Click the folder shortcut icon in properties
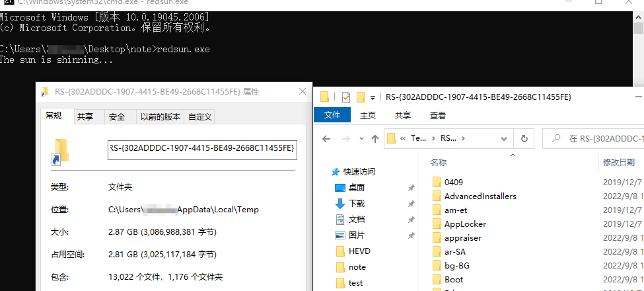 coord(59,152)
